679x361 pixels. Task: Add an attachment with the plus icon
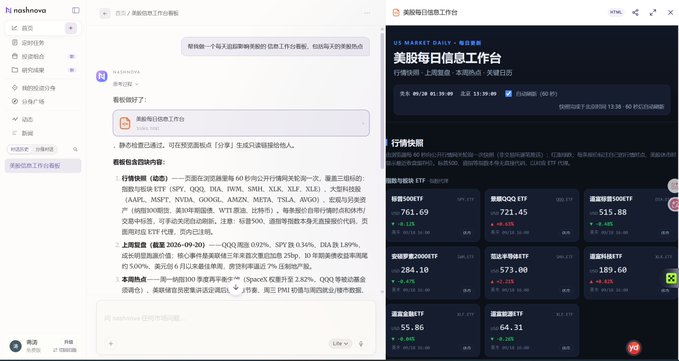click(x=111, y=344)
